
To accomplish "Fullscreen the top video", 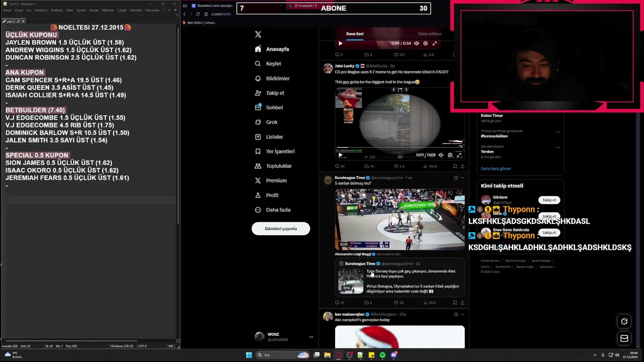I will tap(435, 43).
